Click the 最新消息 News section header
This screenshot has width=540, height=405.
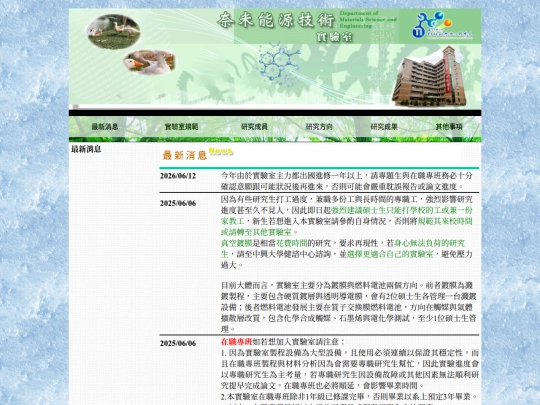pos(198,154)
